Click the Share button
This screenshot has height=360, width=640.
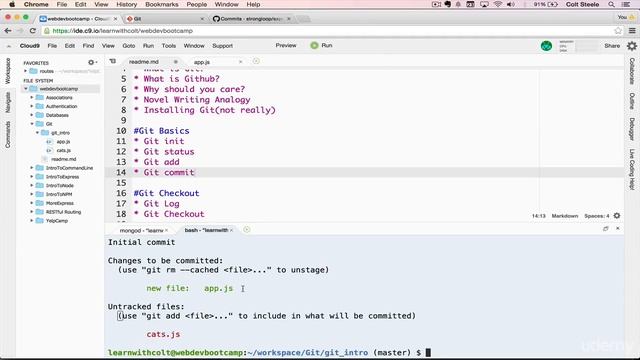tap(612, 46)
